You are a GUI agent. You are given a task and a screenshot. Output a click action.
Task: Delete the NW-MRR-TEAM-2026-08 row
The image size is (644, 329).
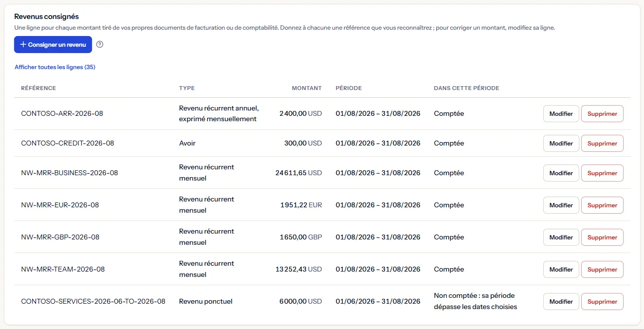point(602,270)
